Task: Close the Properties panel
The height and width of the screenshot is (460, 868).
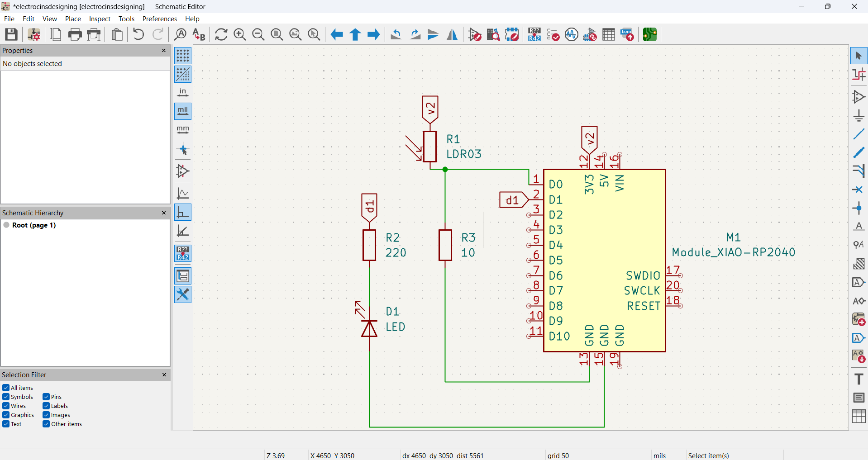Action: pyautogui.click(x=164, y=51)
